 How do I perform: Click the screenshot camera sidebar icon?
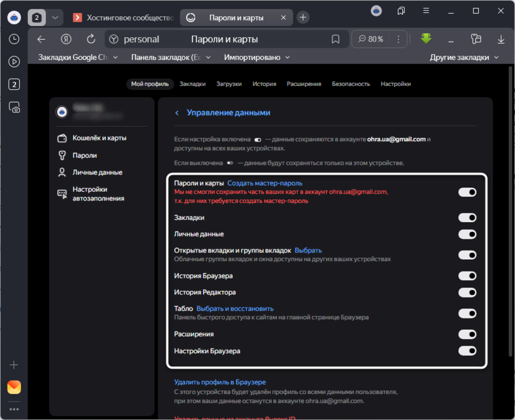(14, 107)
